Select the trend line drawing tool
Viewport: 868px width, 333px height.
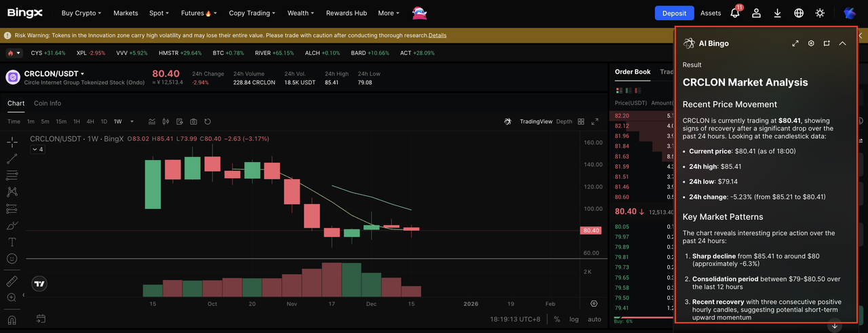tap(12, 159)
